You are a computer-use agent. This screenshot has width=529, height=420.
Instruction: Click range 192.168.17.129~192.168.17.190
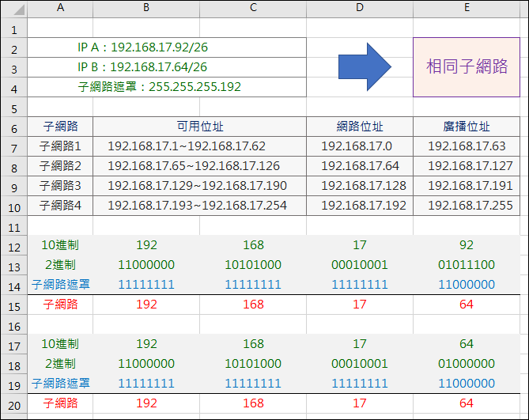pos(200,186)
